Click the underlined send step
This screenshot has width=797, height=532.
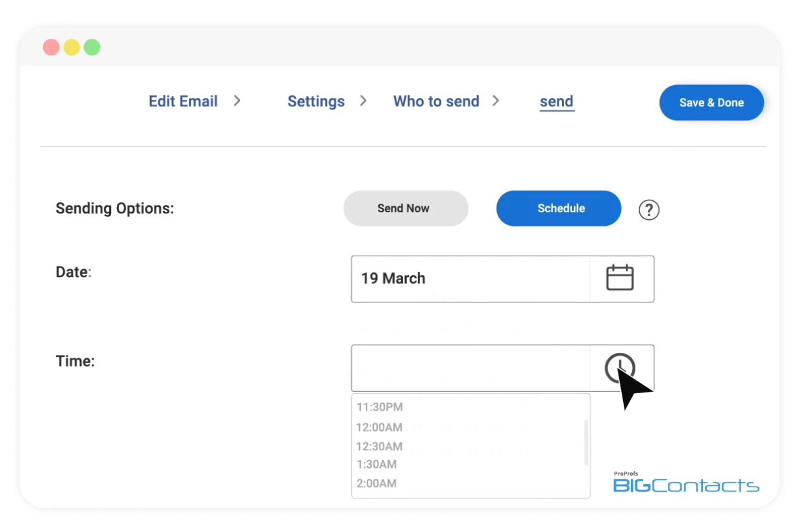tap(557, 101)
